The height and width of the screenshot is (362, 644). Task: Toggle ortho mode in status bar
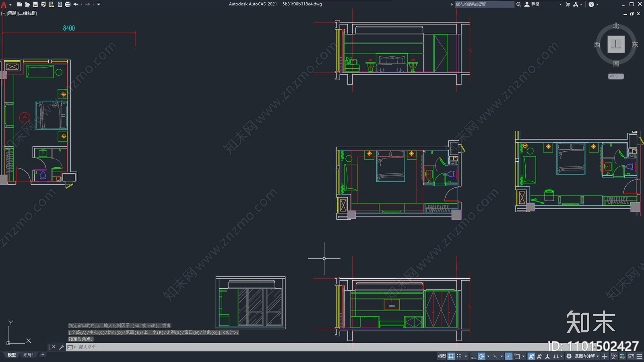473,356
